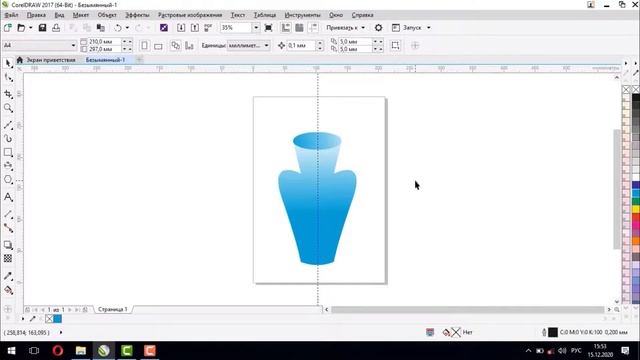
Task: Select the Interactive Fill tool
Action: click(8, 290)
